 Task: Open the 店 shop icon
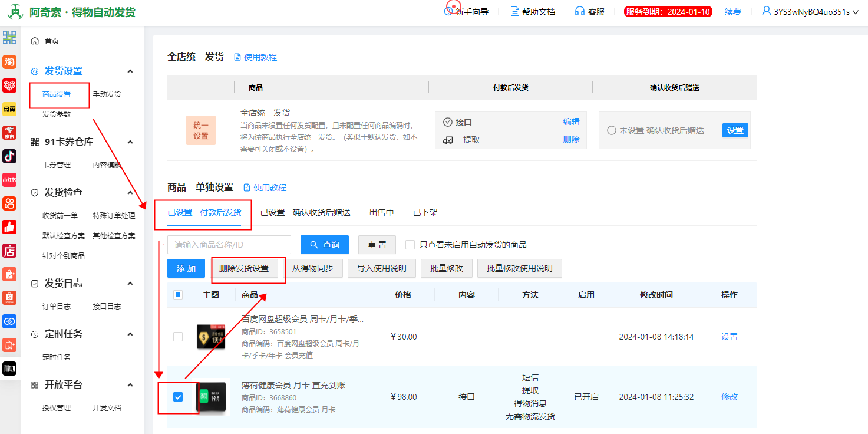click(9, 250)
